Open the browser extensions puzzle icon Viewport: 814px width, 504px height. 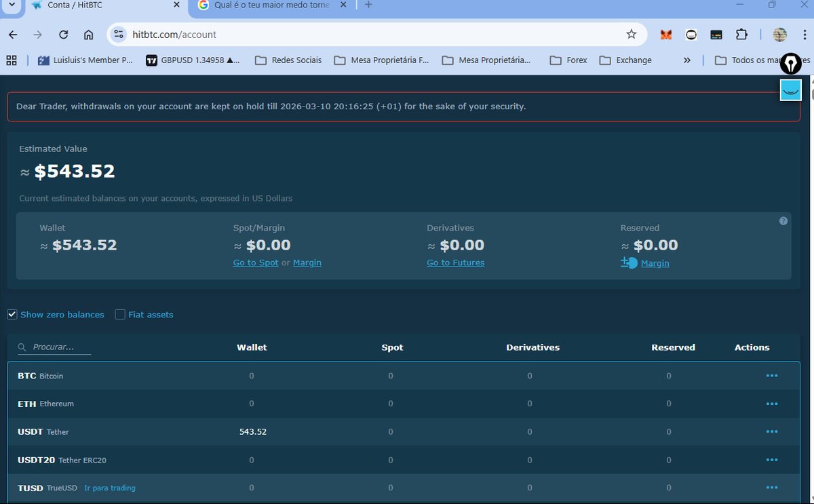click(741, 35)
